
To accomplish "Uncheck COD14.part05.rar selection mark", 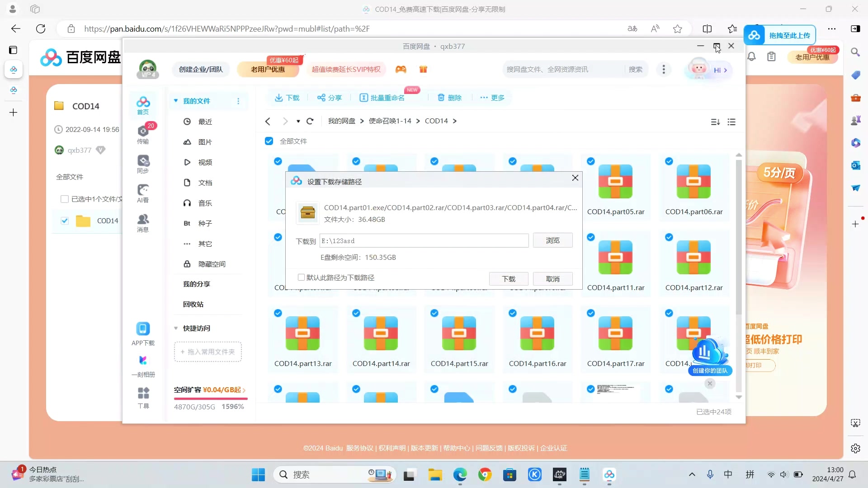I will point(591,161).
